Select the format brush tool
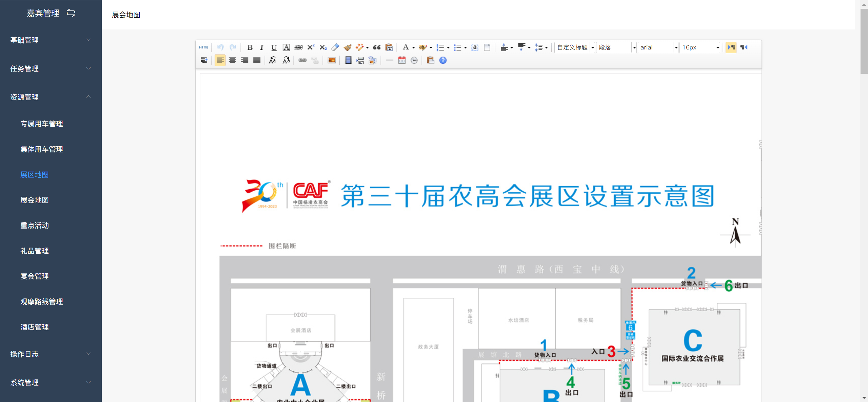The image size is (868, 402). [348, 47]
